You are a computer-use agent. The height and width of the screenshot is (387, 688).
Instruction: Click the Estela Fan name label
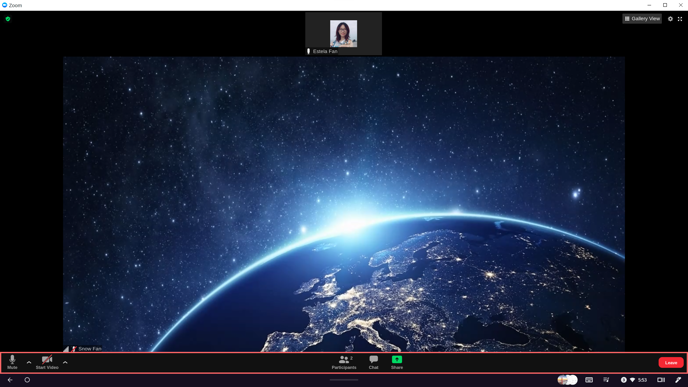click(325, 51)
